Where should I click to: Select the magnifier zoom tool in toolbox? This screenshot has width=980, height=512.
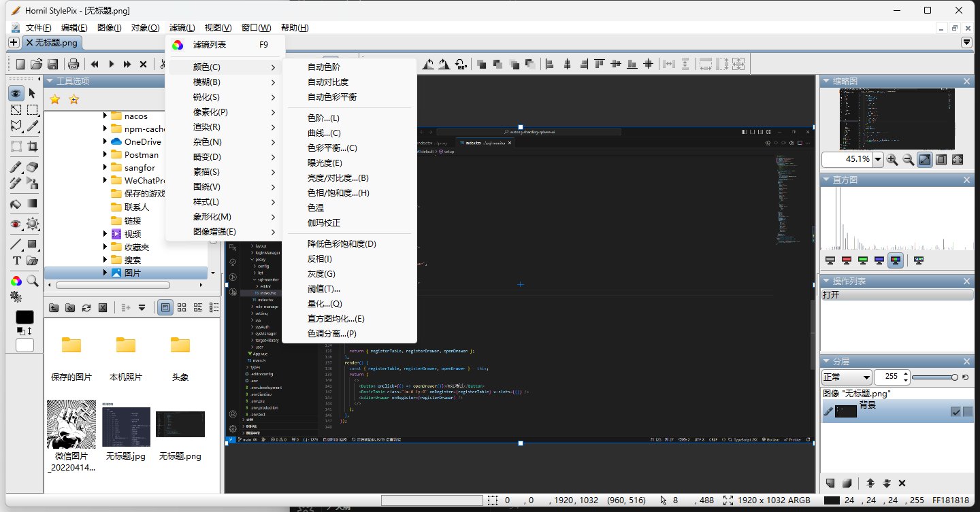click(x=32, y=280)
